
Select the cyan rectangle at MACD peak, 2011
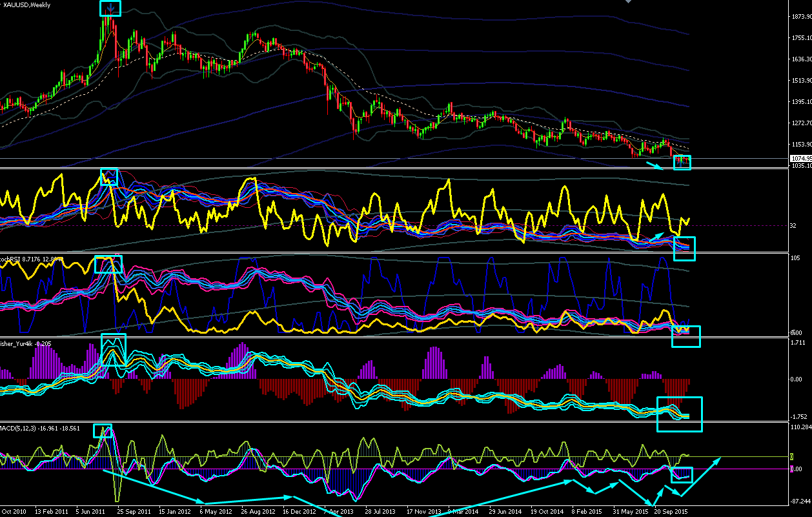tap(103, 431)
